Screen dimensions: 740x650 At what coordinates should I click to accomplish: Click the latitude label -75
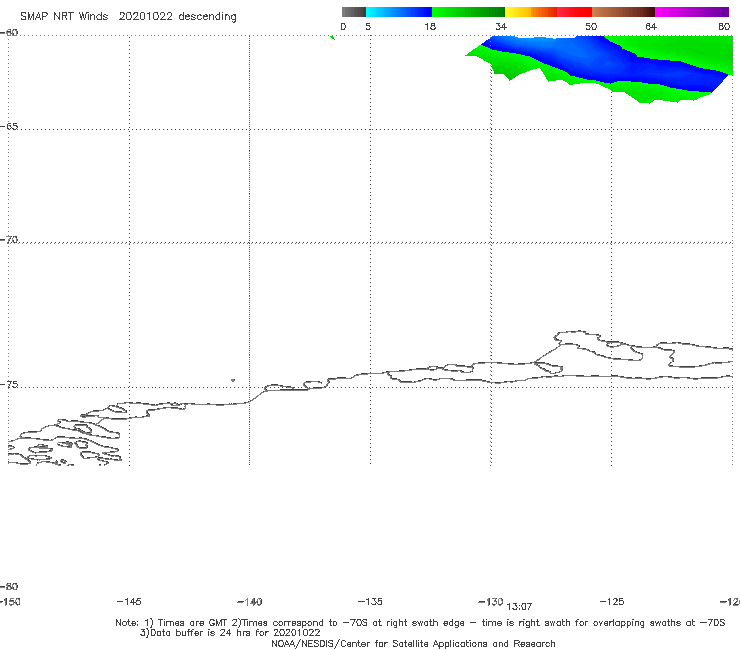pyautogui.click(x=9, y=385)
